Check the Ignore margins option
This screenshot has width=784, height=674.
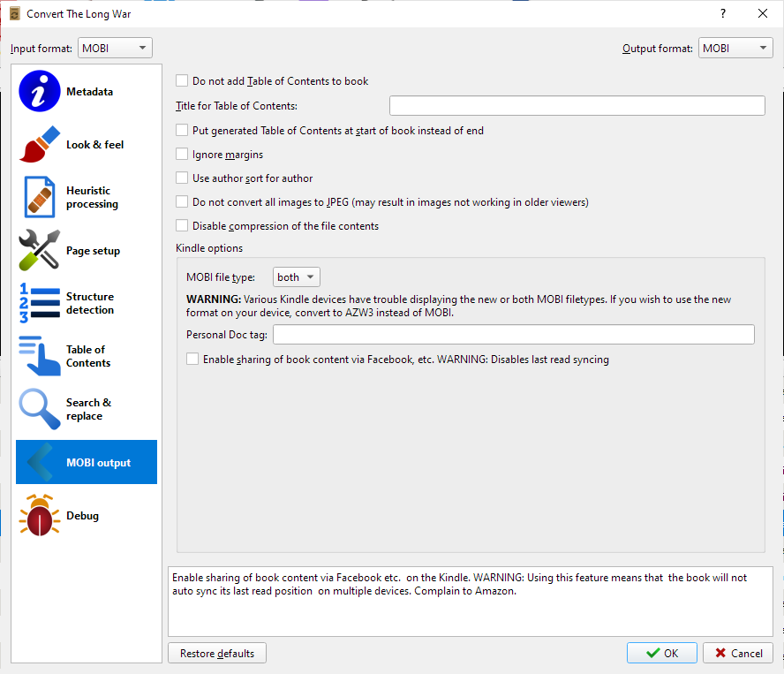[182, 154]
